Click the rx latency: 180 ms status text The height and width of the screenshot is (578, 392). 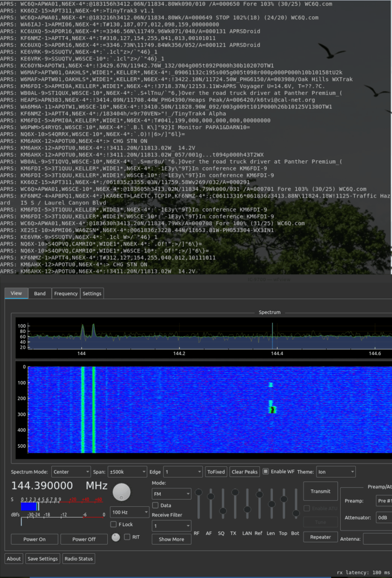pyautogui.click(x=364, y=572)
